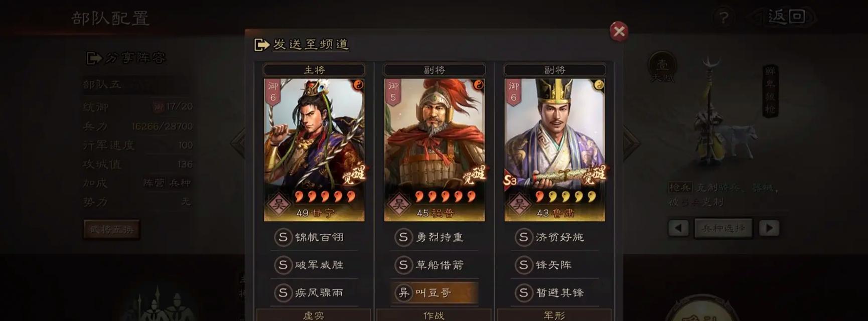Open the 兵种选择 troop selector
This screenshot has width=868, height=321.
coord(724,228)
